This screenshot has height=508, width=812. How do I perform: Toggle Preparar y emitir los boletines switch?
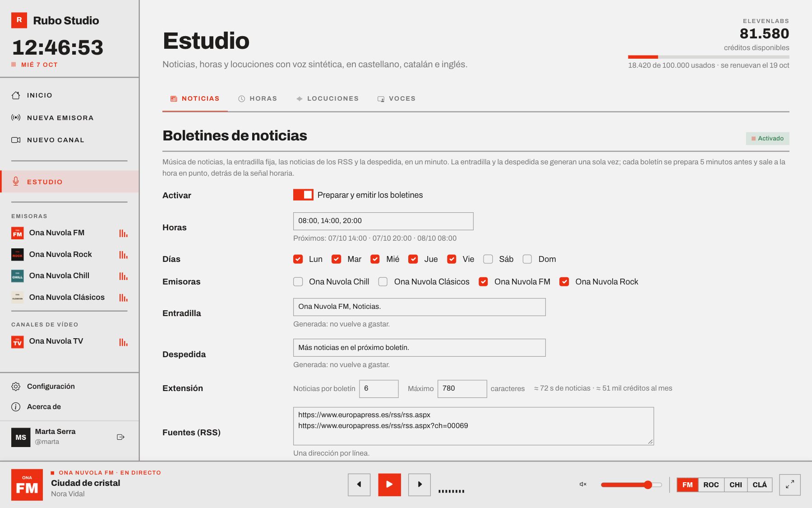pos(303,195)
